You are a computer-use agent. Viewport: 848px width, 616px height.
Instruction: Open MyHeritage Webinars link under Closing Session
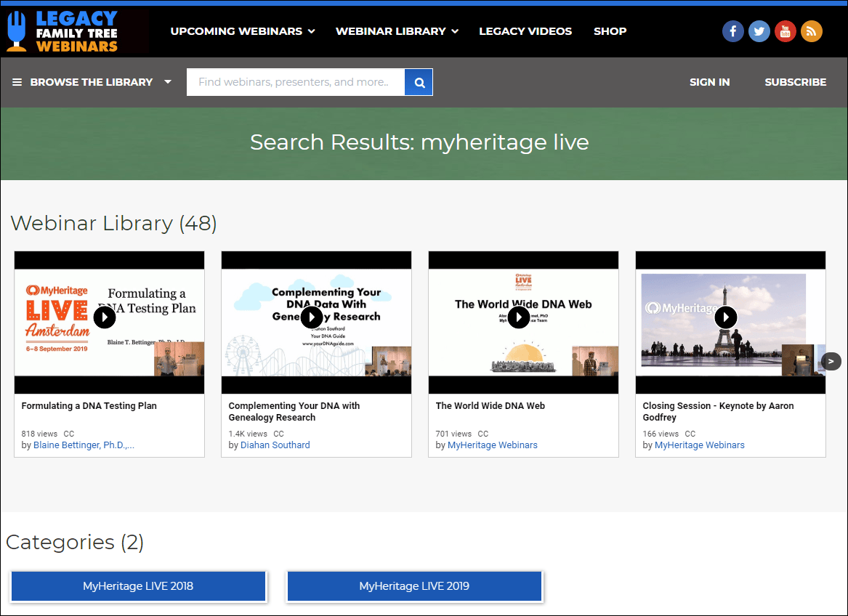(700, 445)
